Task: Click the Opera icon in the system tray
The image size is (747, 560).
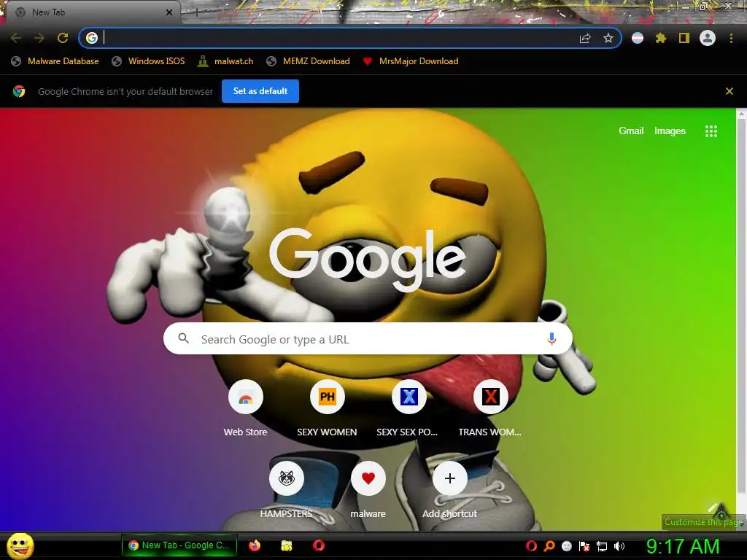Action: [531, 545]
